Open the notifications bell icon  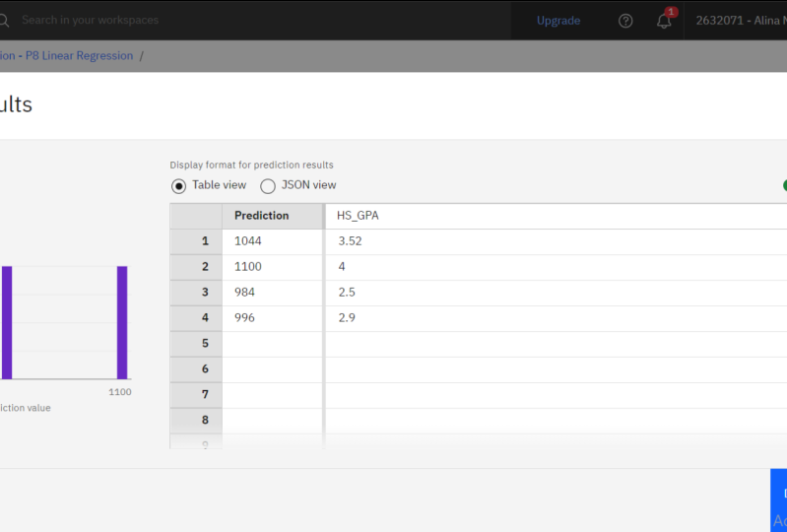click(x=665, y=21)
